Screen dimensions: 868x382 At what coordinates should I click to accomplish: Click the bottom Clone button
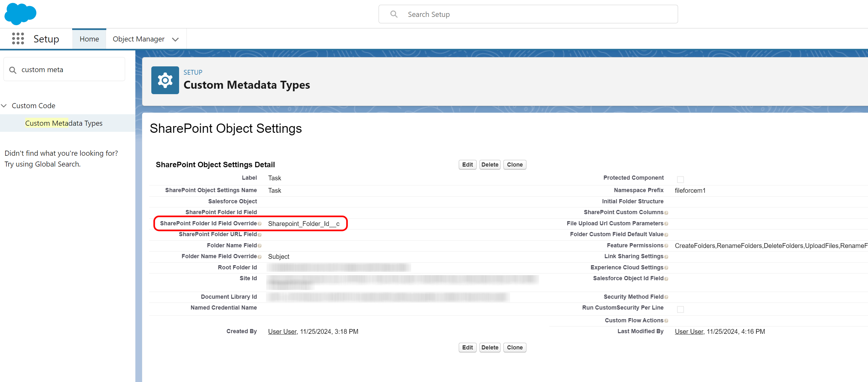tap(515, 347)
